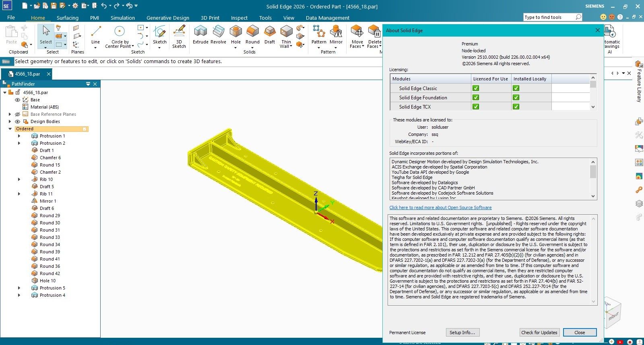Click the Undo arrow in quick access toolbar
The width and height of the screenshot is (644, 345).
(104, 6)
